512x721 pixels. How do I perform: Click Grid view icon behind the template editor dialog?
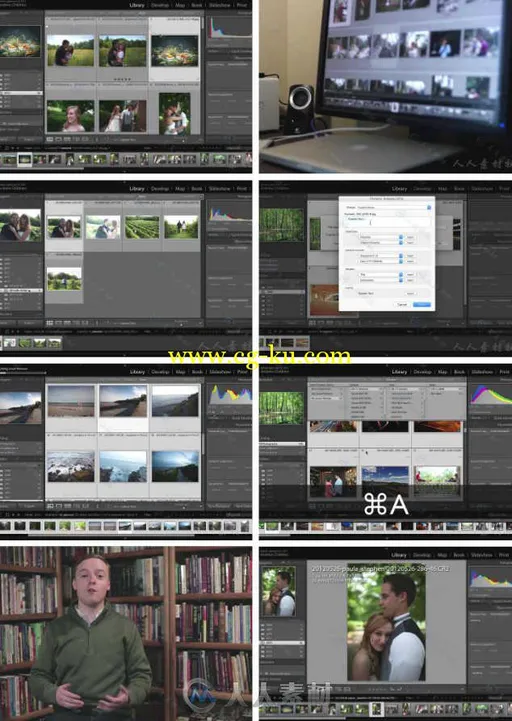[312, 323]
